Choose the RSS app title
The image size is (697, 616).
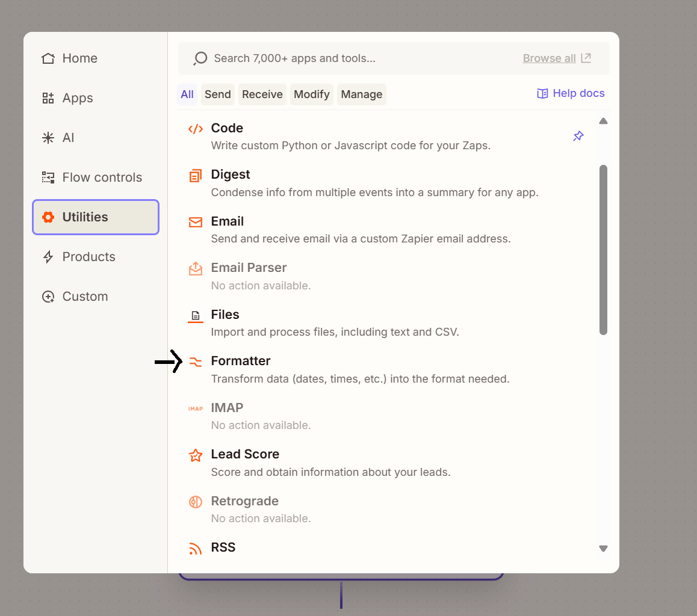(x=223, y=547)
